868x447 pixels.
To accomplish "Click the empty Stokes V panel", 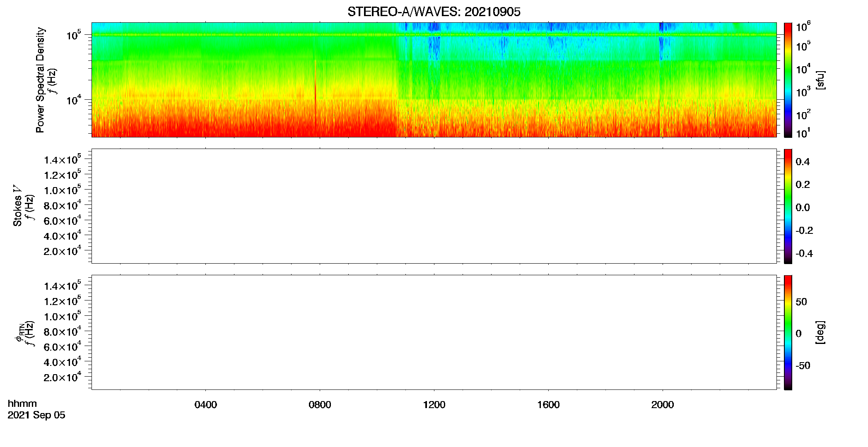I will pyautogui.click(x=434, y=206).
